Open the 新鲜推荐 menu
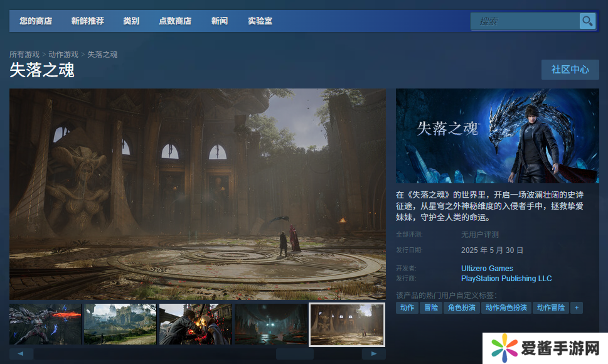The image size is (608, 364). point(88,21)
